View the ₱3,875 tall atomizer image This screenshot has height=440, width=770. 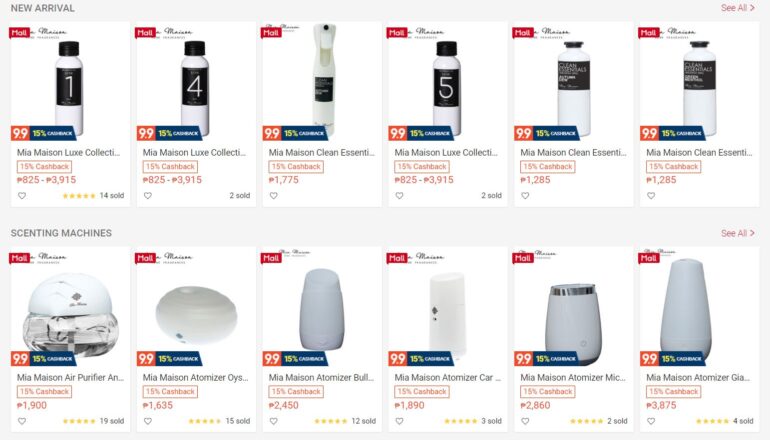pos(699,306)
